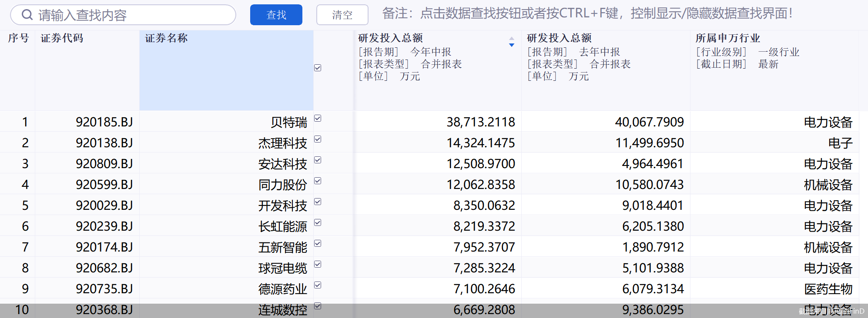The image size is (868, 318).
Task: Select the 杰理科技 name cell
Action: pos(226,142)
